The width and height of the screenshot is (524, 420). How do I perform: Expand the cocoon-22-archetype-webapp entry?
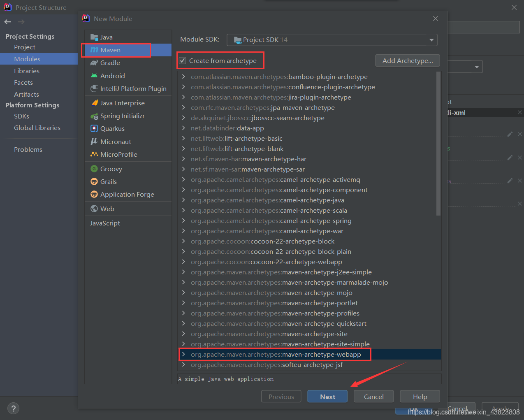click(183, 262)
